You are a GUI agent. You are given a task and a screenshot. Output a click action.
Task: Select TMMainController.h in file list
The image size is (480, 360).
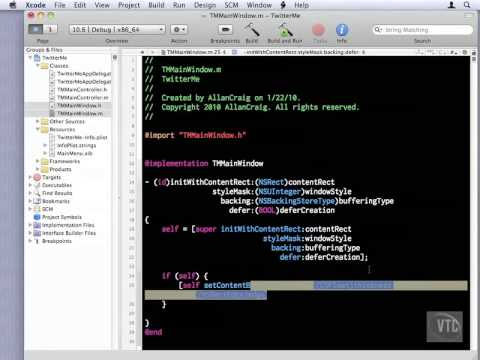coord(82,90)
